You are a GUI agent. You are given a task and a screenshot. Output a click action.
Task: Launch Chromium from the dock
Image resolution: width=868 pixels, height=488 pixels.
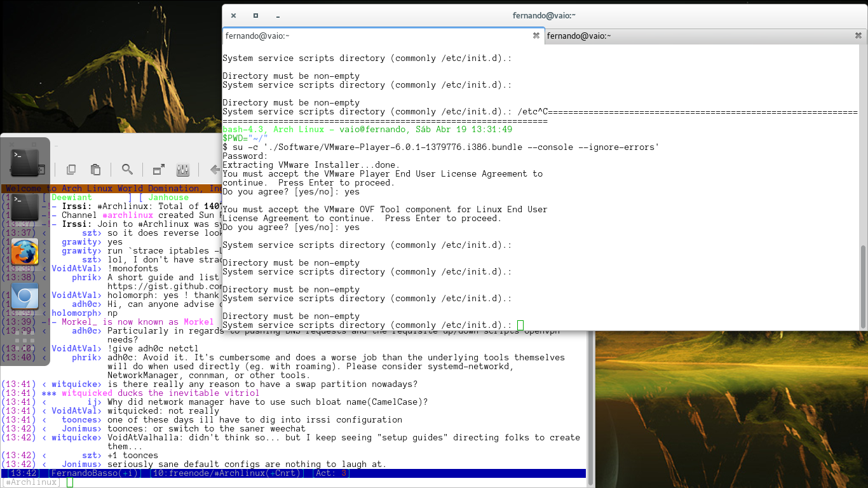click(25, 297)
